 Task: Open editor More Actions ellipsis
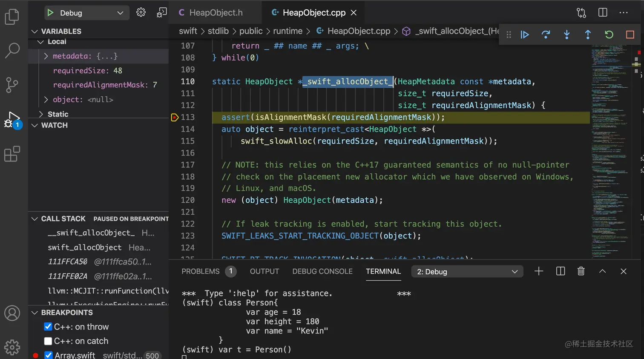(624, 13)
